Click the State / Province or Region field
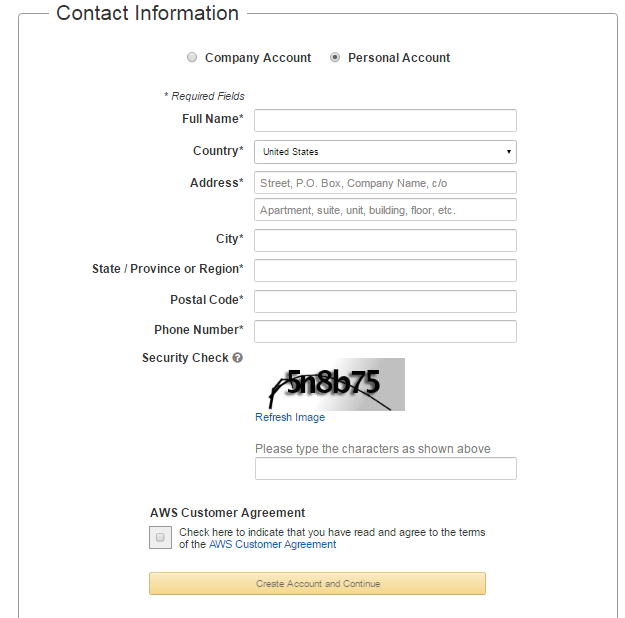 coord(385,271)
